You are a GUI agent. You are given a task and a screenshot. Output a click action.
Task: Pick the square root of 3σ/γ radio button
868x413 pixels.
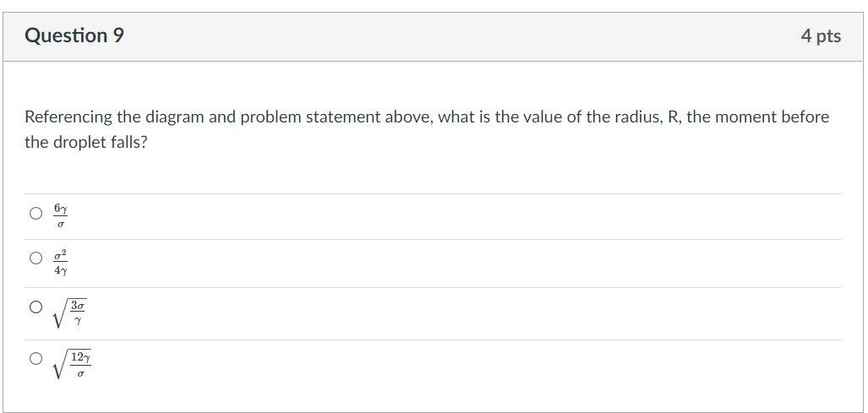(x=35, y=308)
